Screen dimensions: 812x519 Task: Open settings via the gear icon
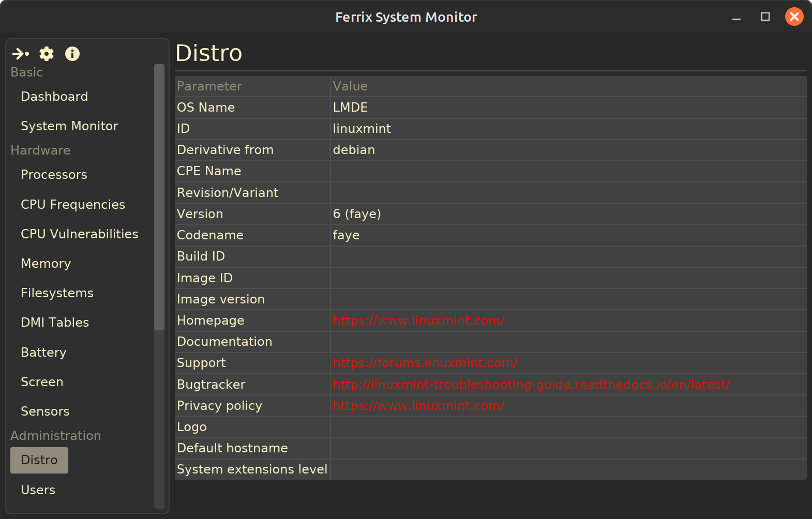coord(47,54)
